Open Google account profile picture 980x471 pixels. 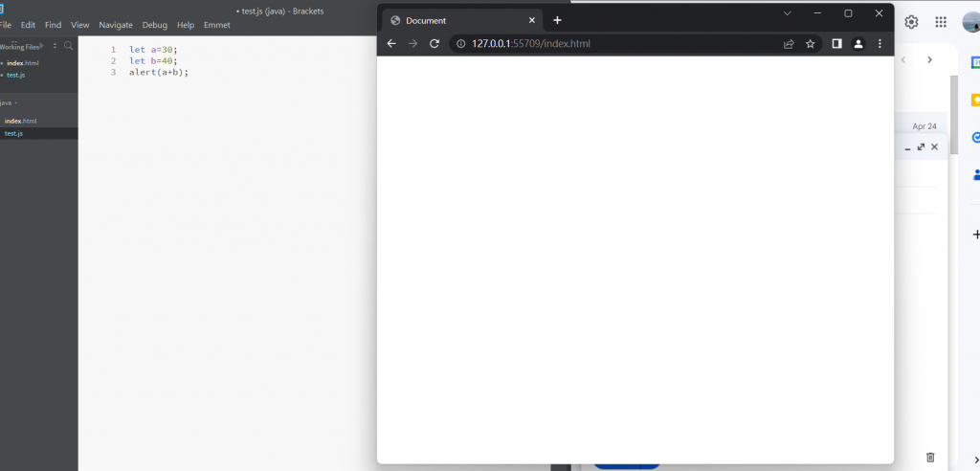(971, 22)
